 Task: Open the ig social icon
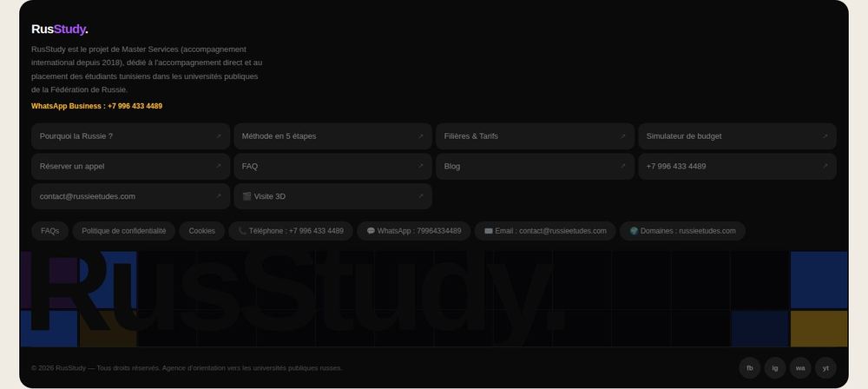tap(775, 368)
